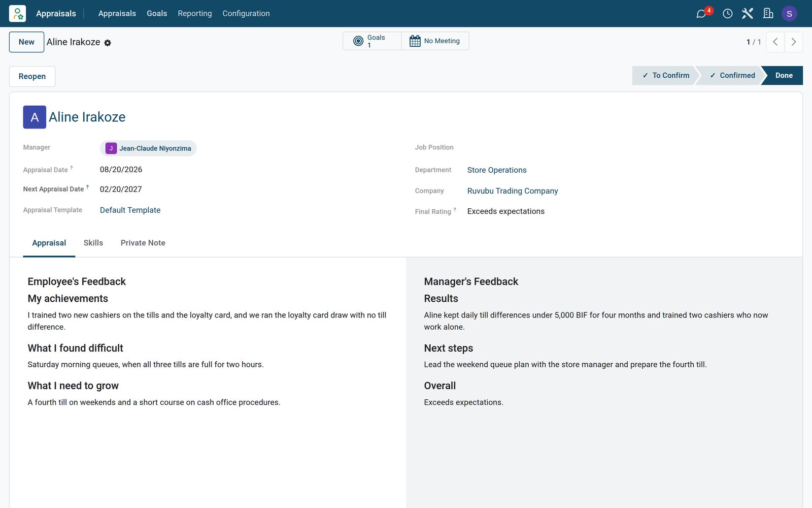Click the Reopen button
Screen dimensions: 812x508
coord(32,76)
